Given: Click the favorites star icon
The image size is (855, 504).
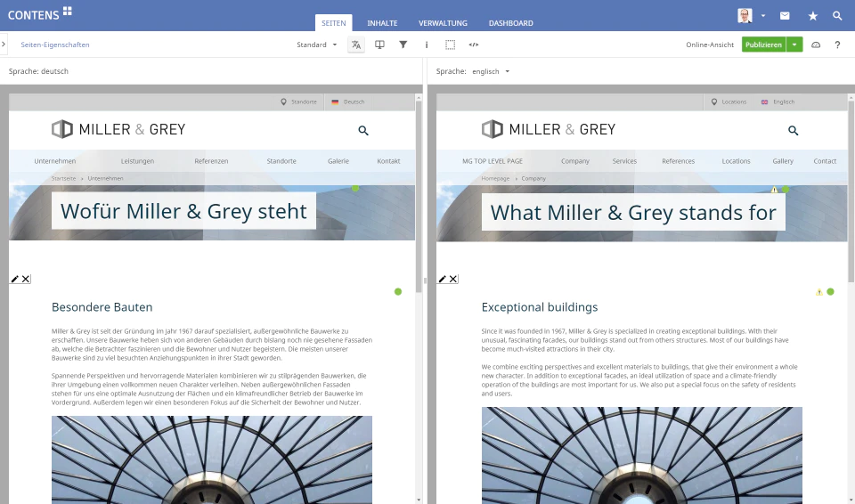Looking at the screenshot, I should click(x=813, y=16).
